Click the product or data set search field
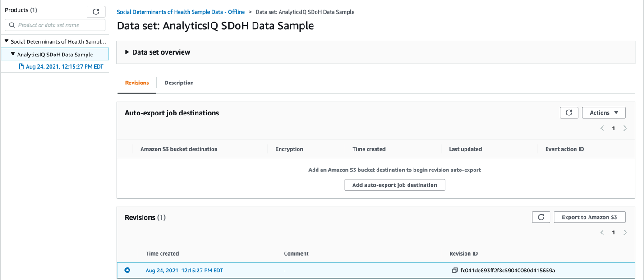This screenshot has height=280, width=644. point(59,25)
